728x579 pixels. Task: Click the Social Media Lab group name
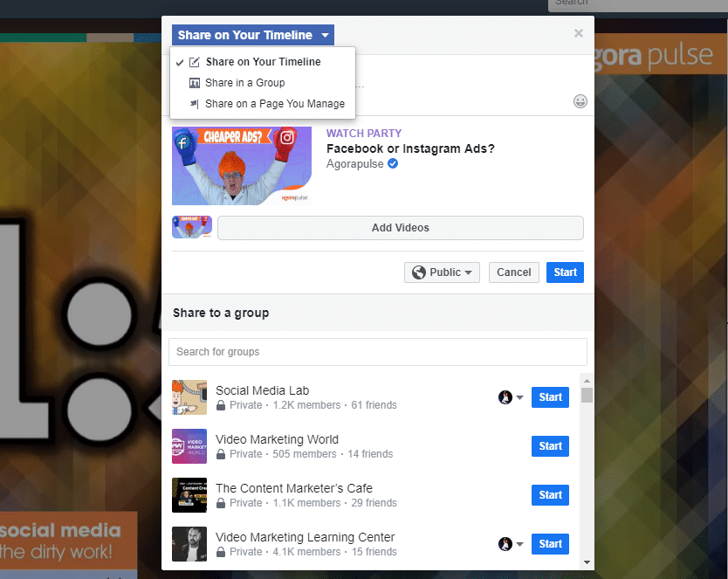point(263,390)
